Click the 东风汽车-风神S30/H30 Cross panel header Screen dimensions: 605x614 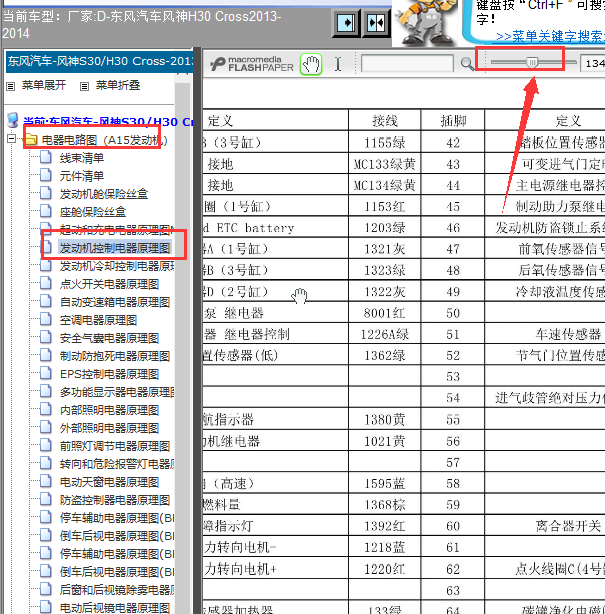tap(99, 61)
